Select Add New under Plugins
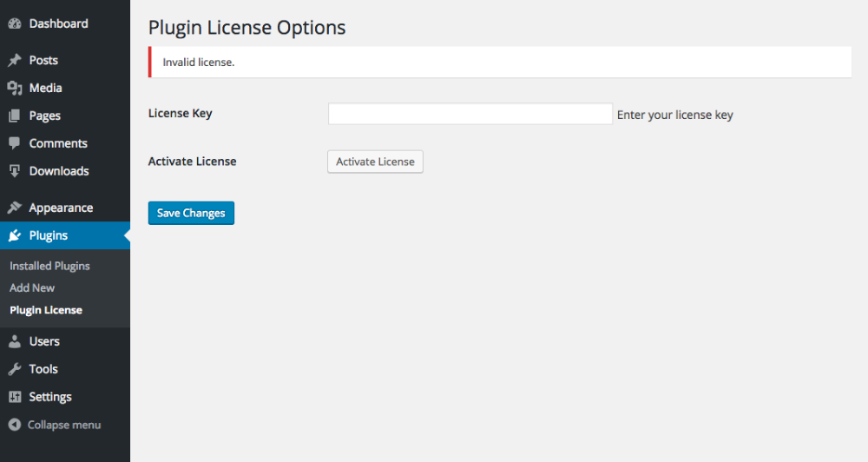The height and width of the screenshot is (462, 868). [x=32, y=288]
